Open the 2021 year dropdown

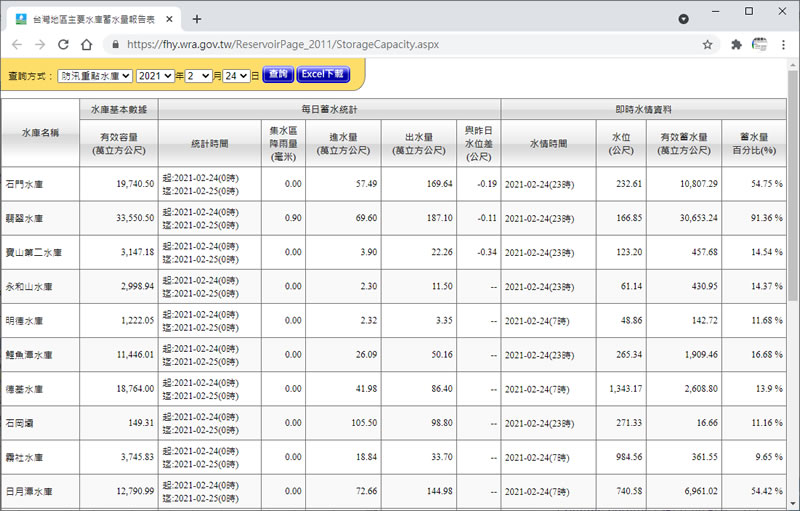[155, 76]
